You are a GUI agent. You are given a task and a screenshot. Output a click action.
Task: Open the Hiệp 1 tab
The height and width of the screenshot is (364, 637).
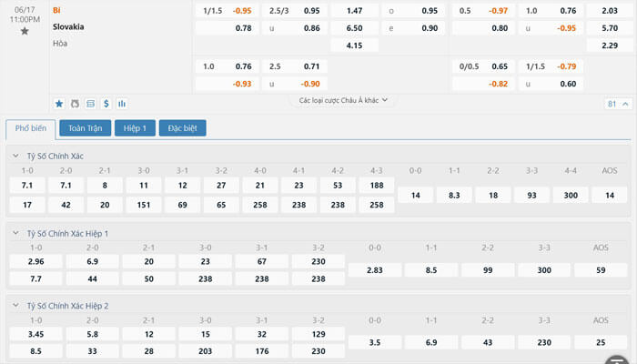pos(135,128)
